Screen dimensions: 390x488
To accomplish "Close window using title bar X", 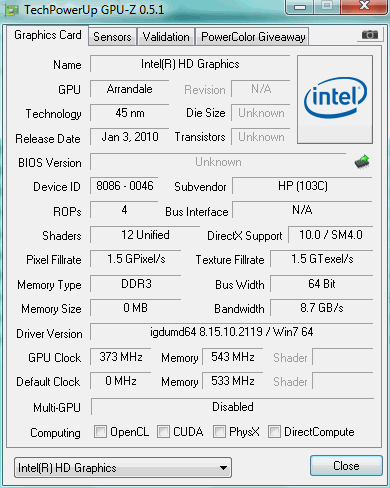I will [364, 6].
